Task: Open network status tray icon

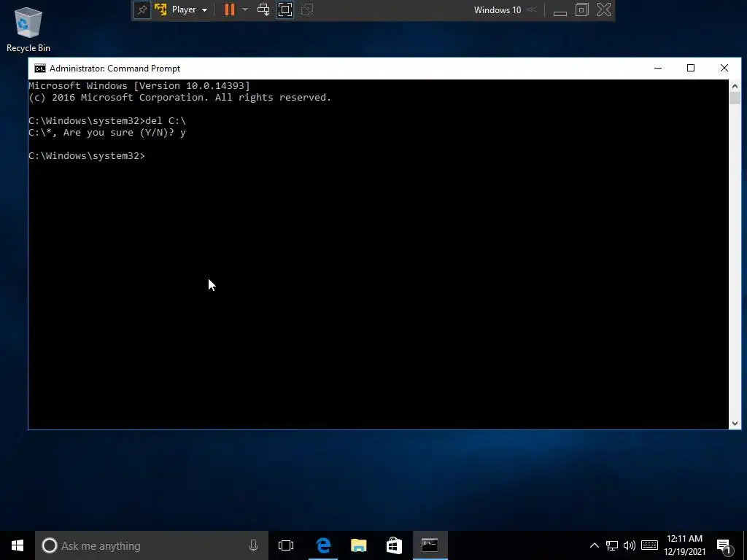Action: click(612, 545)
